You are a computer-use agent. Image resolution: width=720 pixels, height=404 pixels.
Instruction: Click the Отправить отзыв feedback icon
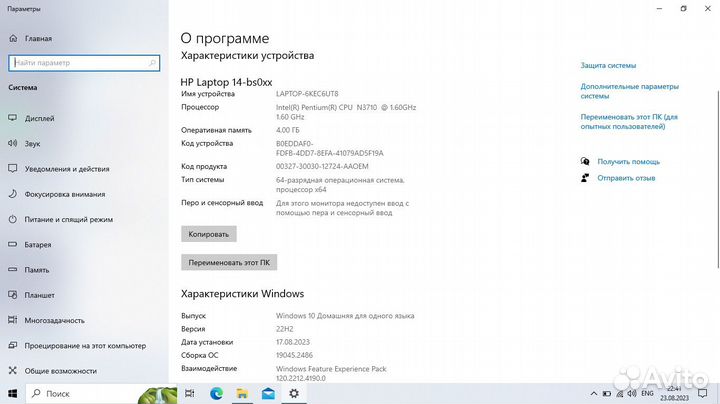pos(585,178)
